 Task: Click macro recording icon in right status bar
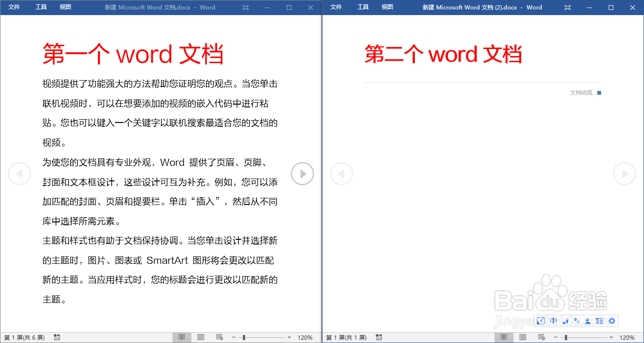(x=379, y=337)
